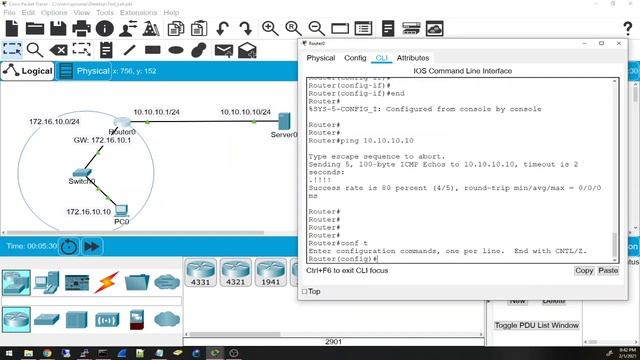Select the Connections lightning bolt category
Screen dimensions: 640x360
pos(107,282)
